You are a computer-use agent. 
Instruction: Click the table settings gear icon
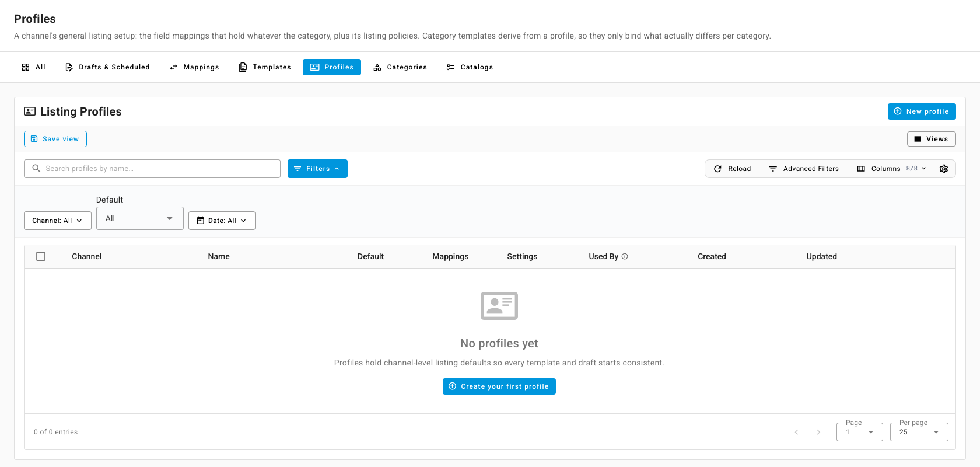click(944, 169)
